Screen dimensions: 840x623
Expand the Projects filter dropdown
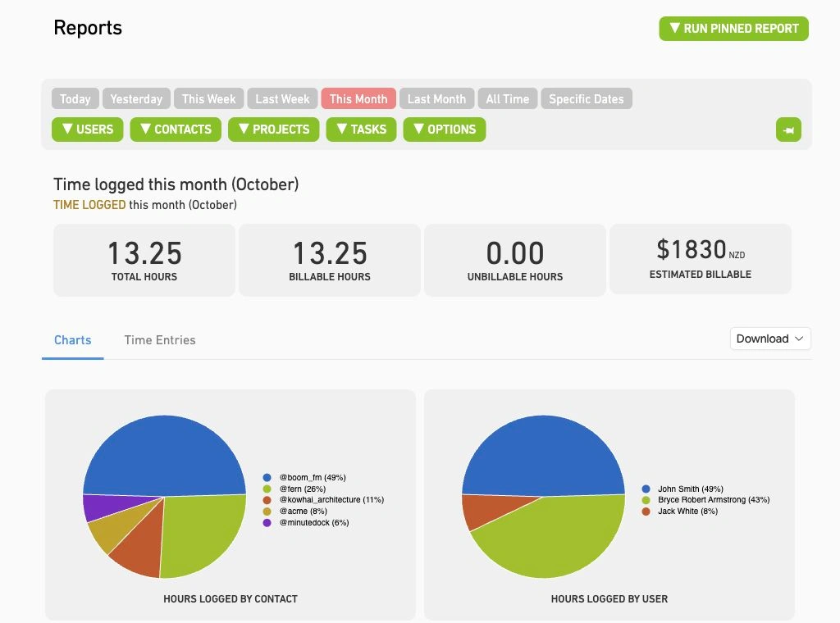point(274,130)
